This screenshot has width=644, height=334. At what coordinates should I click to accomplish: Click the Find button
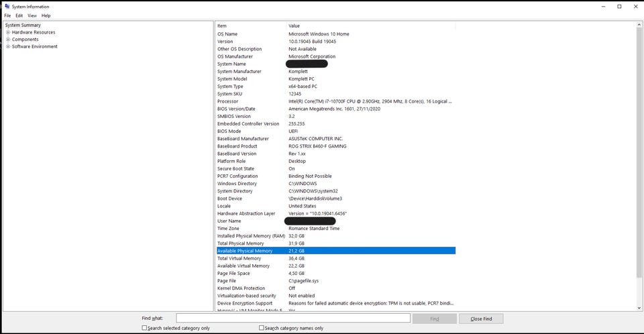tap(435, 319)
